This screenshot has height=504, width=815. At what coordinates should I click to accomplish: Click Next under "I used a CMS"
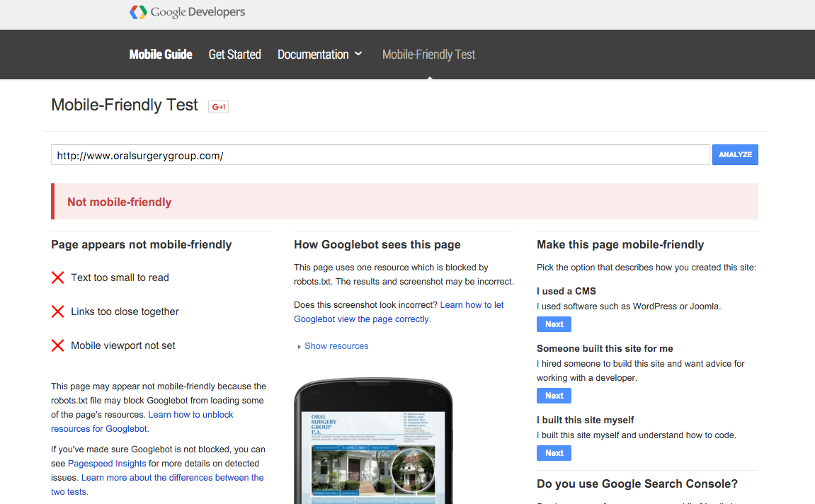pos(554,323)
